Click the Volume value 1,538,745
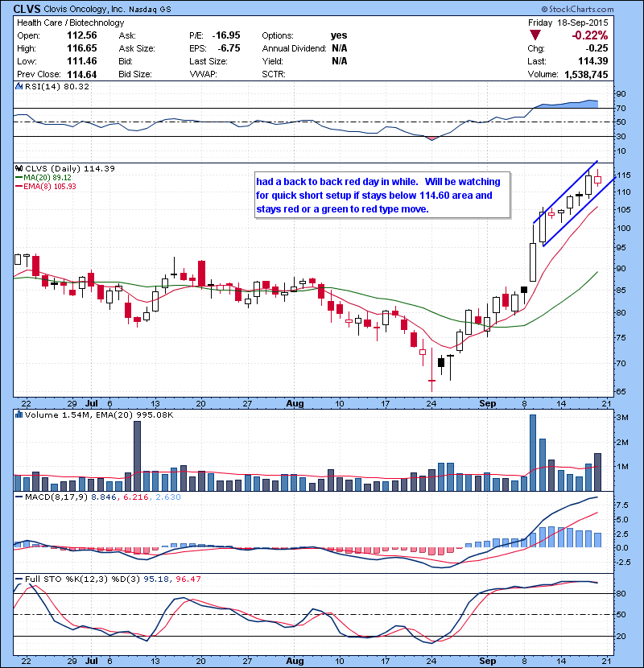The height and width of the screenshot is (668, 644). click(x=586, y=75)
